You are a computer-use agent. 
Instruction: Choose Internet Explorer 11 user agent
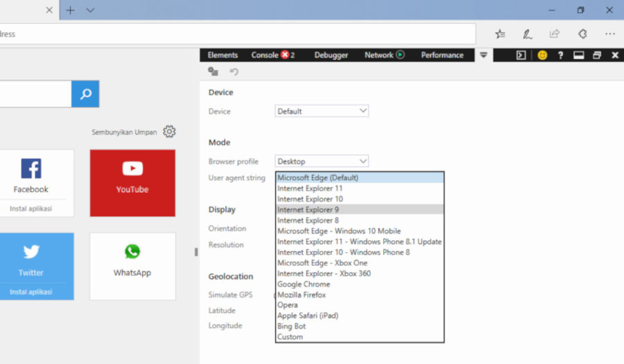(360, 188)
